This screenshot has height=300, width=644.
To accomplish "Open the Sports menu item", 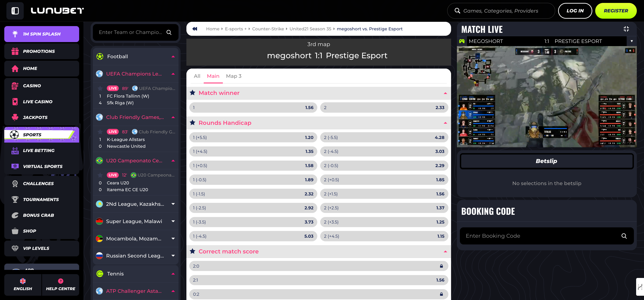I will tap(42, 135).
